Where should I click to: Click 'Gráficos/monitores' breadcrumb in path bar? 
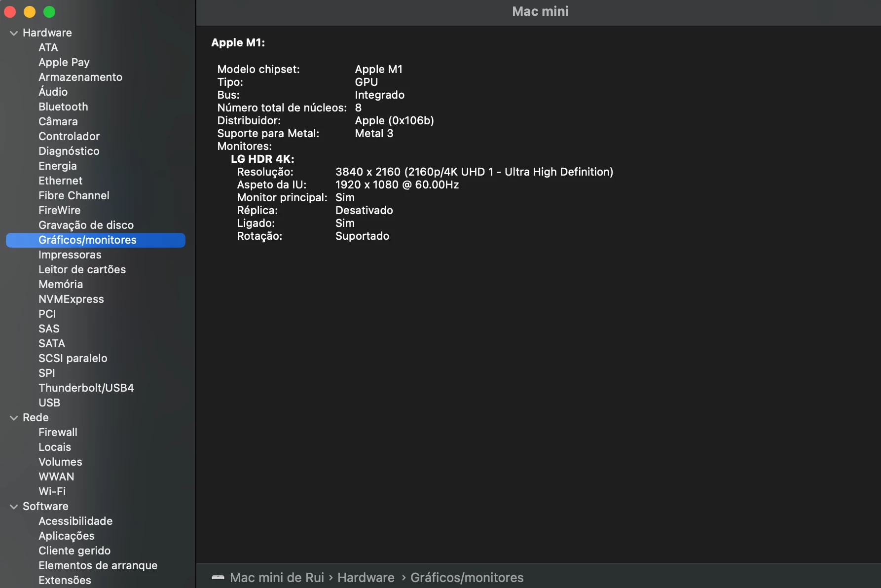pyautogui.click(x=467, y=578)
